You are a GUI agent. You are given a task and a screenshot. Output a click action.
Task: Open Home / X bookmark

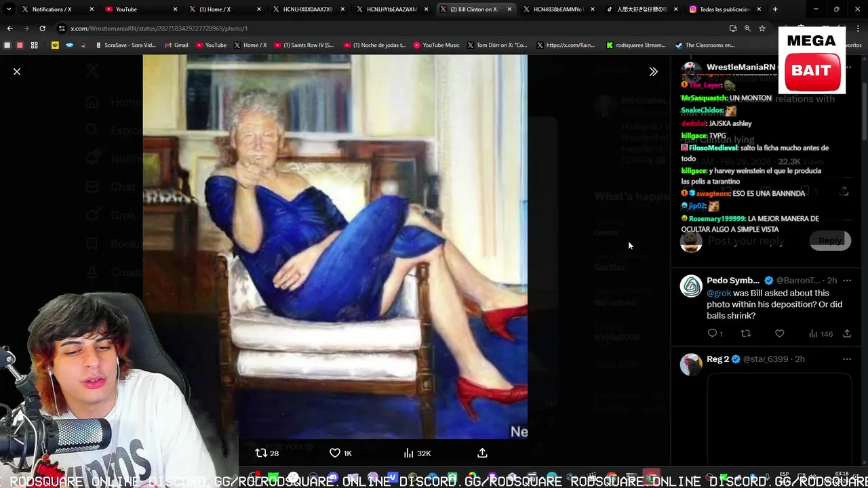tap(250, 45)
